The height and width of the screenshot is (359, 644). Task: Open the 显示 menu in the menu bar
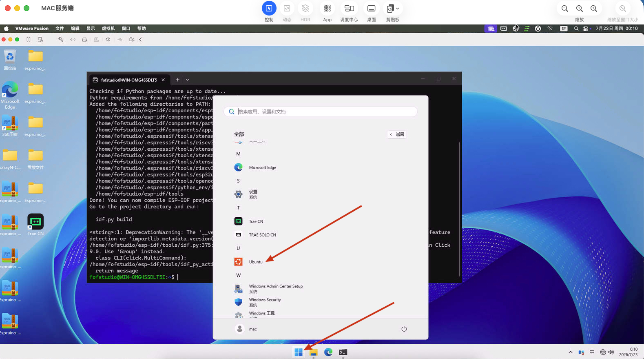click(x=91, y=29)
